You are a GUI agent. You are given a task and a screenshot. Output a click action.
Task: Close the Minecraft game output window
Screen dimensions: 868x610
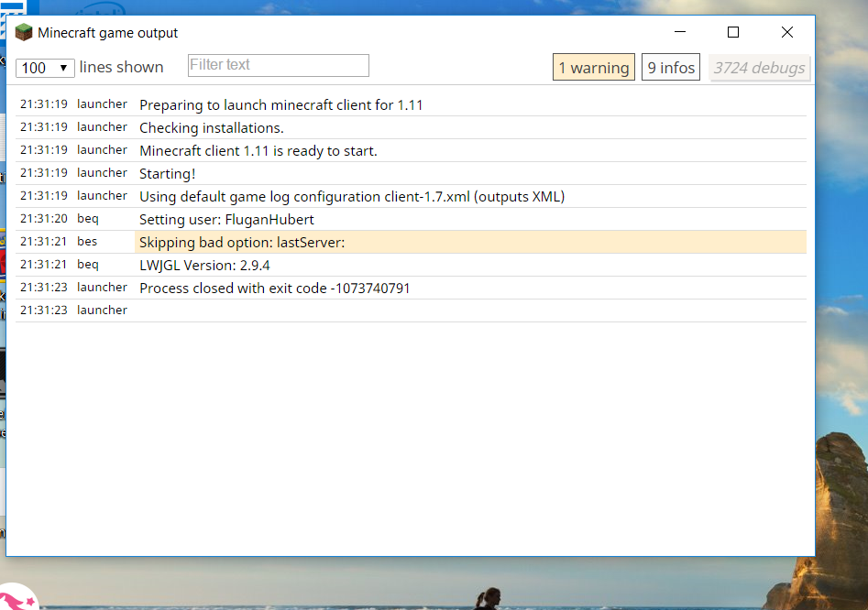point(787,32)
